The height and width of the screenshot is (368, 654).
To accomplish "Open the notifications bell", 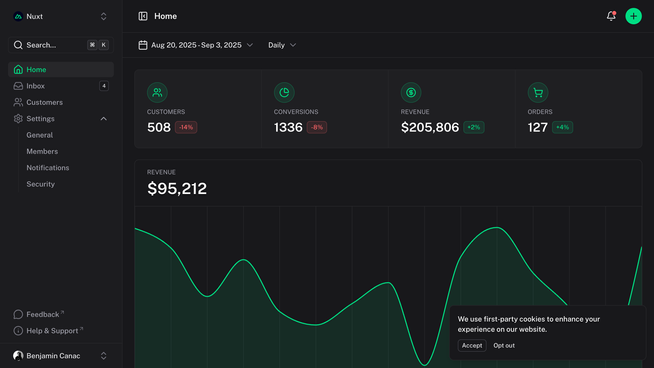I will pyautogui.click(x=611, y=16).
